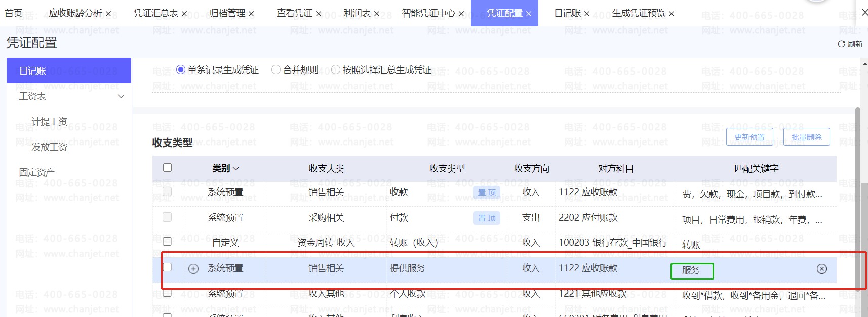Click the 资金周转-收入 cell
Screen dimensions: 868x317
(326, 243)
